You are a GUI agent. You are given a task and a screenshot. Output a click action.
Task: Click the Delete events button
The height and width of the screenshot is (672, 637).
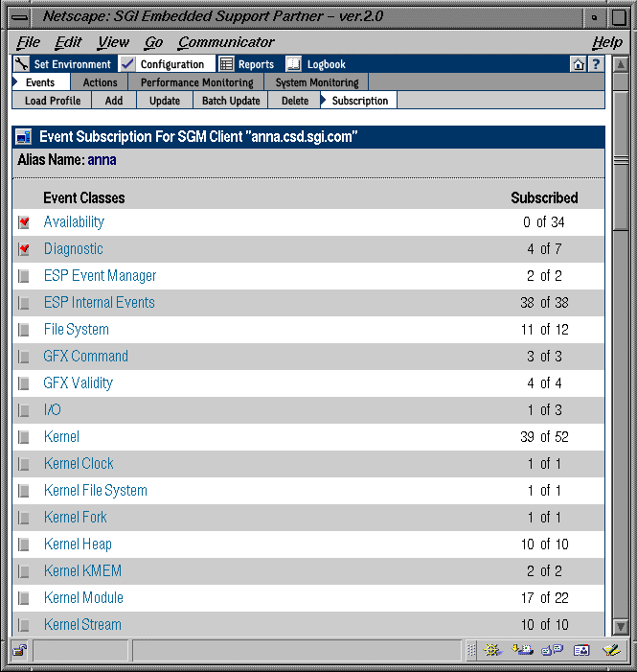[x=295, y=101]
